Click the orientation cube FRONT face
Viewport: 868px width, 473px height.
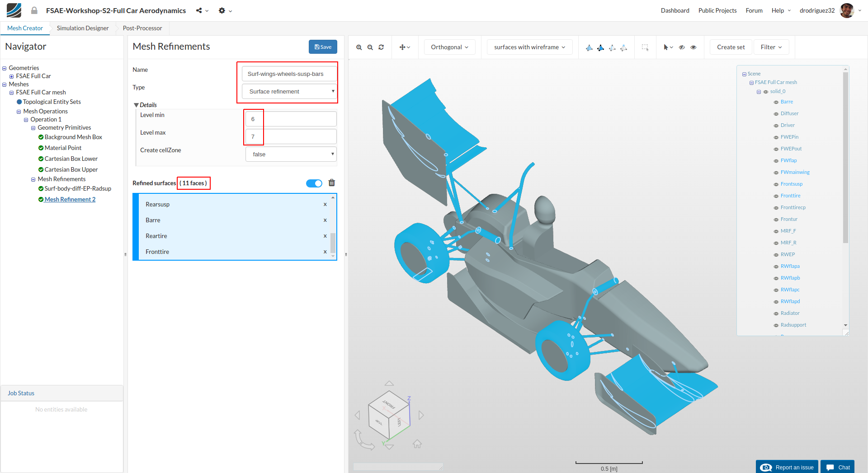pyautogui.click(x=389, y=405)
